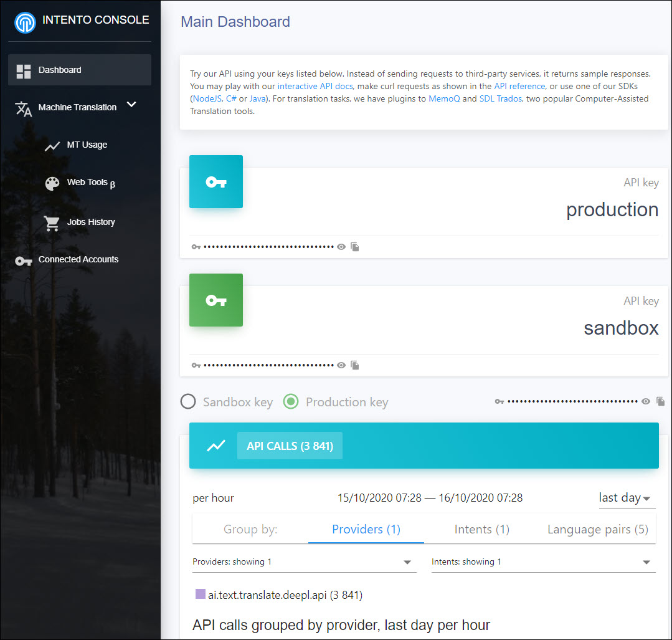This screenshot has height=640, width=672.
Task: Open the interactive API docs link
Action: tap(315, 86)
